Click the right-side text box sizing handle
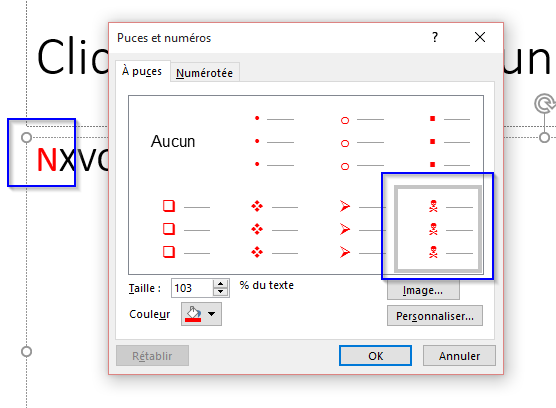 [545, 138]
